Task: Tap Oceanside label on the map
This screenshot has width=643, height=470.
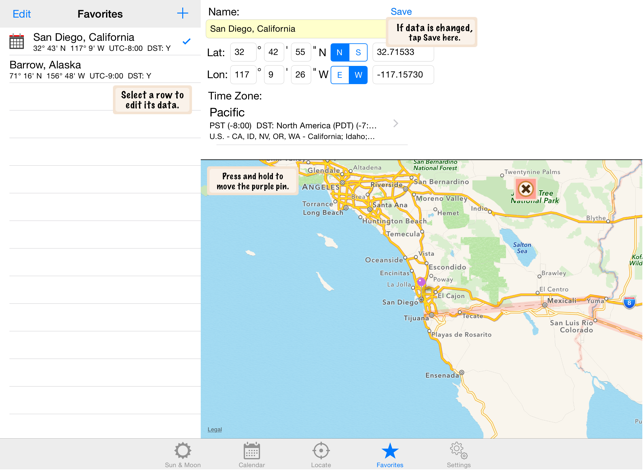Action: (384, 260)
